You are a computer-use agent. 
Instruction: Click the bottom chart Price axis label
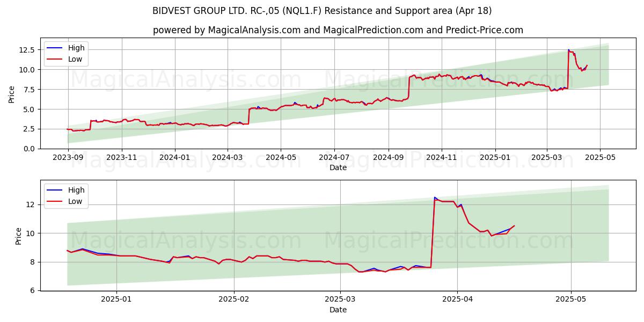point(19,236)
